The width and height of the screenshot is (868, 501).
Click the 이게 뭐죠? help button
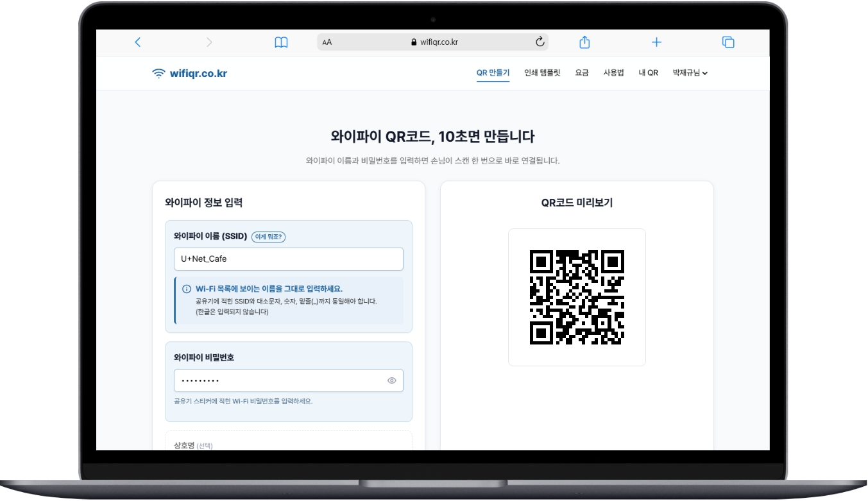(x=269, y=237)
